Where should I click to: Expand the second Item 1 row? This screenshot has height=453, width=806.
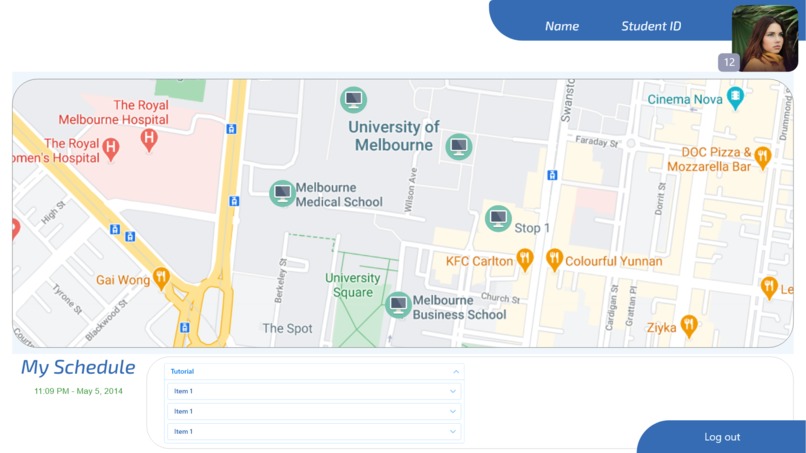pos(314,411)
